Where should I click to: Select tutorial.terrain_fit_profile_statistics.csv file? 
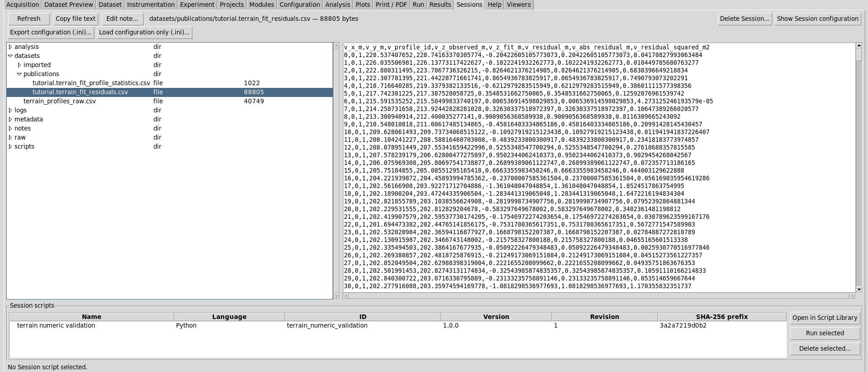[x=170, y=83]
